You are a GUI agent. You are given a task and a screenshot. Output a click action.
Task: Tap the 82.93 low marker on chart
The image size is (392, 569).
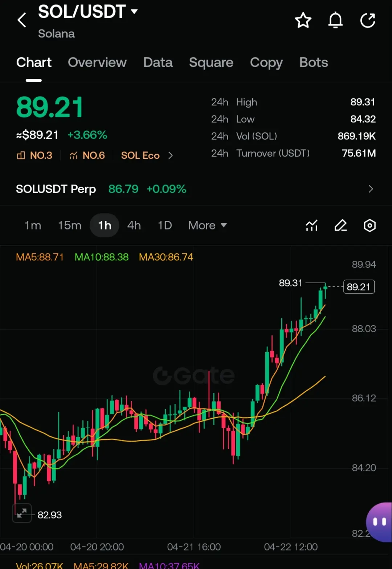pyautogui.click(x=50, y=515)
